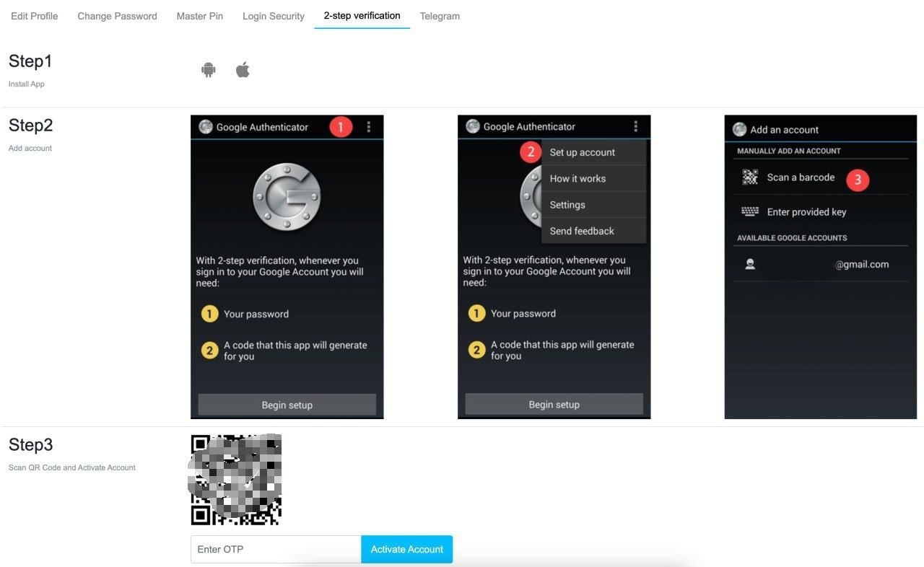The width and height of the screenshot is (924, 567).
Task: Go to the Login Security tab
Action: 274,16
